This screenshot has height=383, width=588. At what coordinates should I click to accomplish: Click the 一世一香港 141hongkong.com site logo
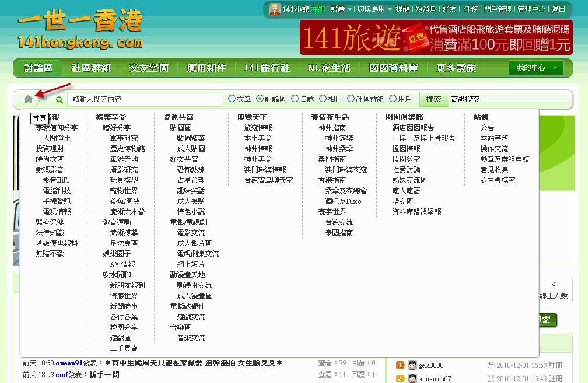80,30
